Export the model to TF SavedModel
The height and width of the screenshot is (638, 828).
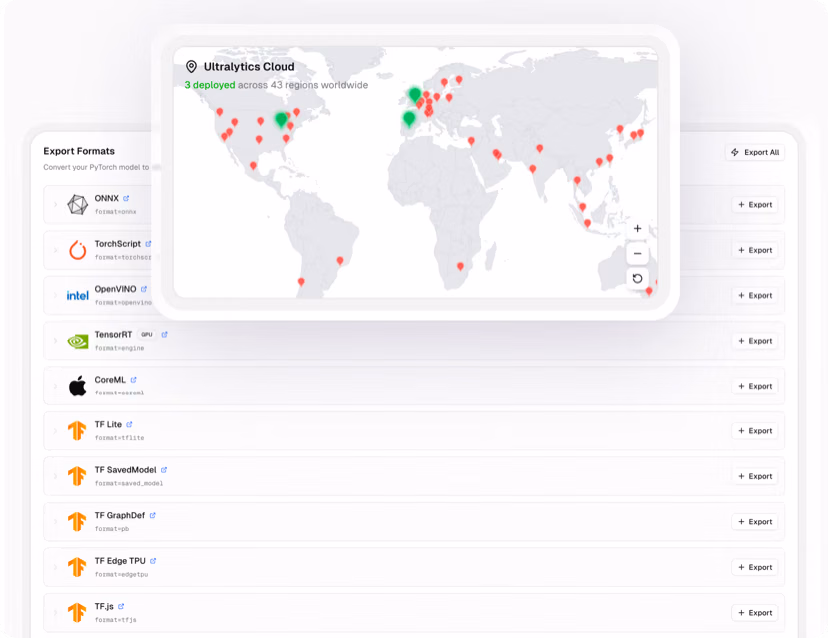[x=755, y=476]
